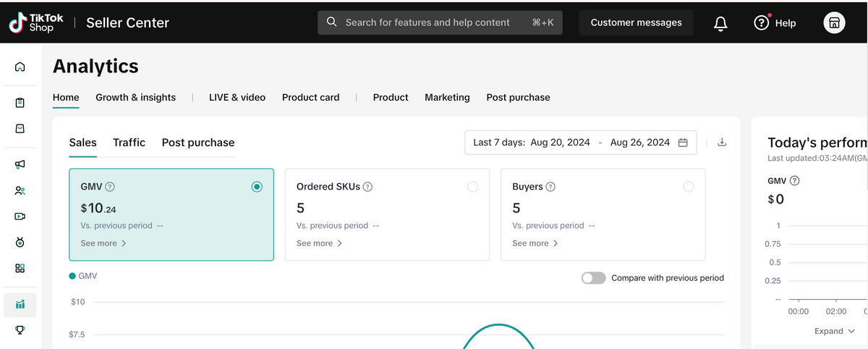868x349 pixels.
Task: Switch to the Growth & insights tab
Action: point(135,97)
